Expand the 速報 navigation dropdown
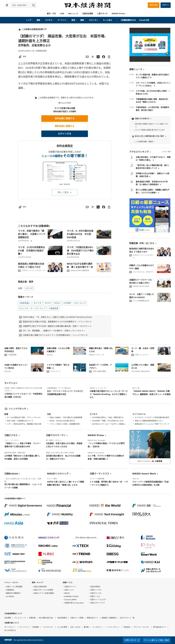 click(39, 20)
